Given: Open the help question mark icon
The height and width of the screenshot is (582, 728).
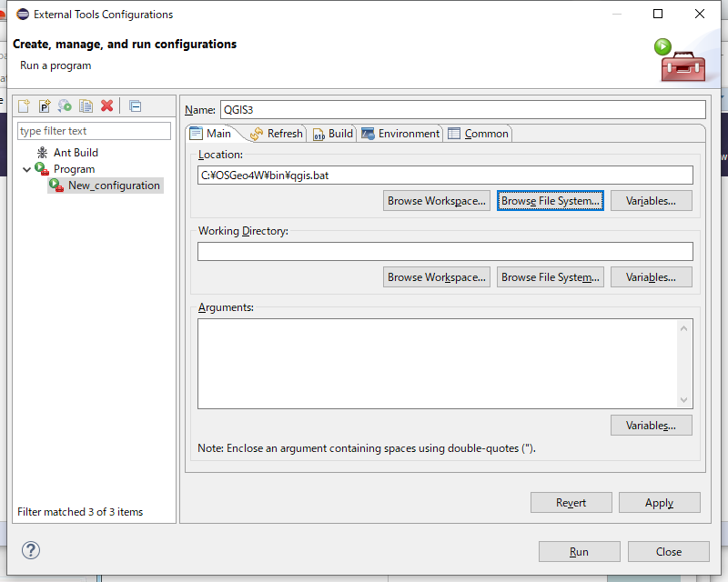Looking at the screenshot, I should 31,550.
